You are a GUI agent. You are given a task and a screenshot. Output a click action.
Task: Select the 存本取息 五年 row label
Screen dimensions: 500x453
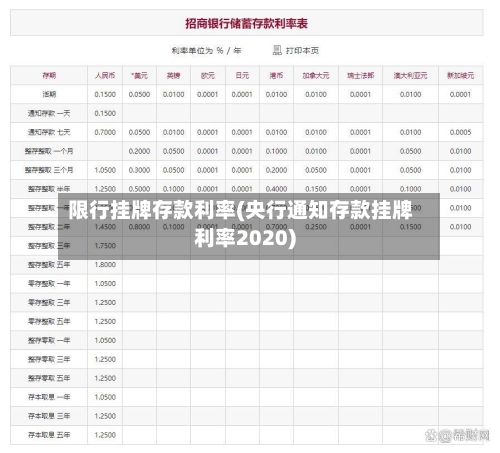pos(49,435)
